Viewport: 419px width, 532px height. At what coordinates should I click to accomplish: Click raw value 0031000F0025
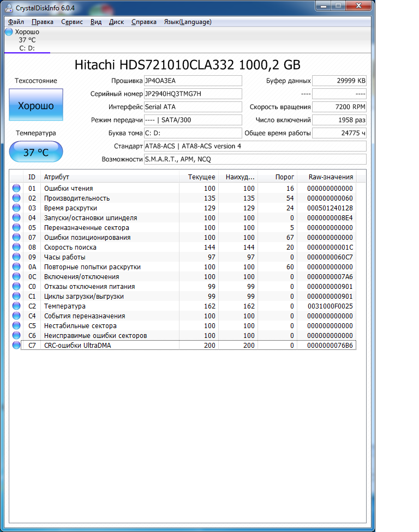(330, 306)
